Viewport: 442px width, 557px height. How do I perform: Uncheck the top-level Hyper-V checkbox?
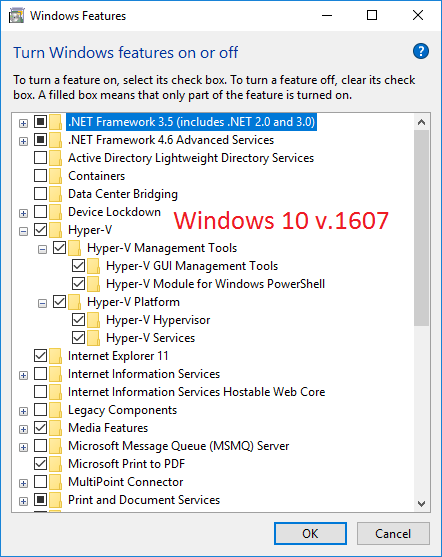(x=41, y=230)
